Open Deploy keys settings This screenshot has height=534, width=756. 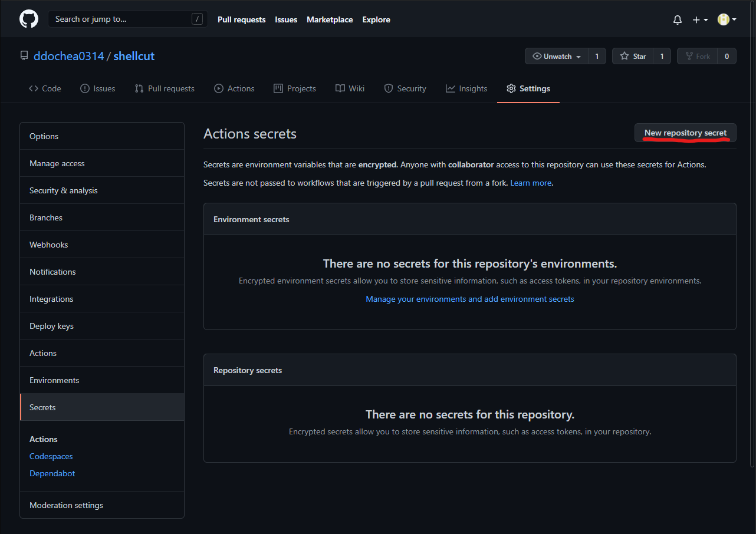tap(102, 326)
